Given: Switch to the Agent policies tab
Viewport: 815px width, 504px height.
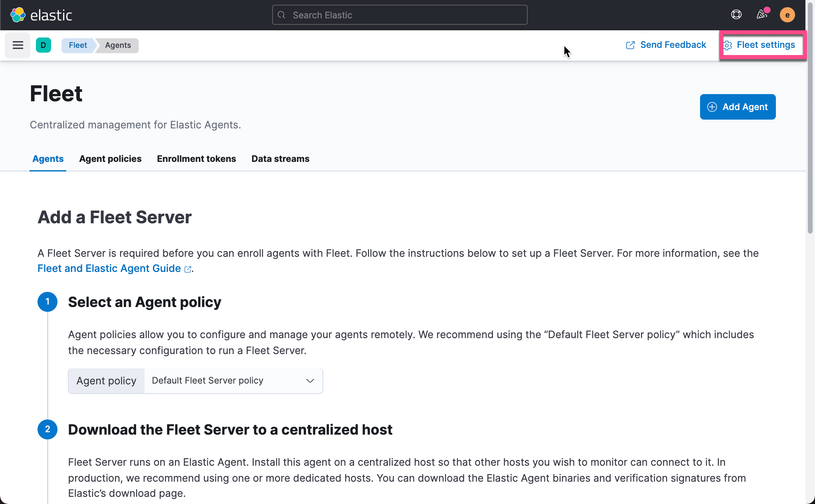Looking at the screenshot, I should (110, 159).
